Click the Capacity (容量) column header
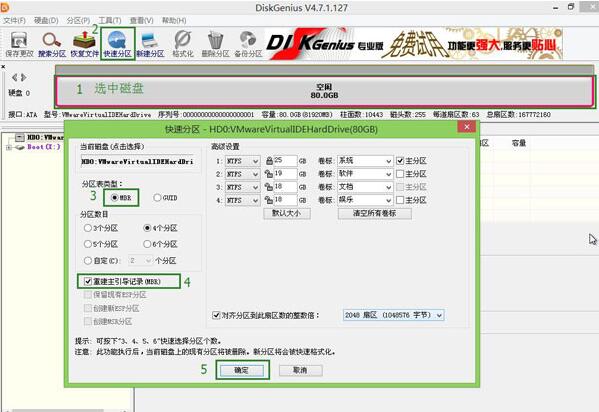Viewport: 599px width, 412px height. click(x=519, y=143)
